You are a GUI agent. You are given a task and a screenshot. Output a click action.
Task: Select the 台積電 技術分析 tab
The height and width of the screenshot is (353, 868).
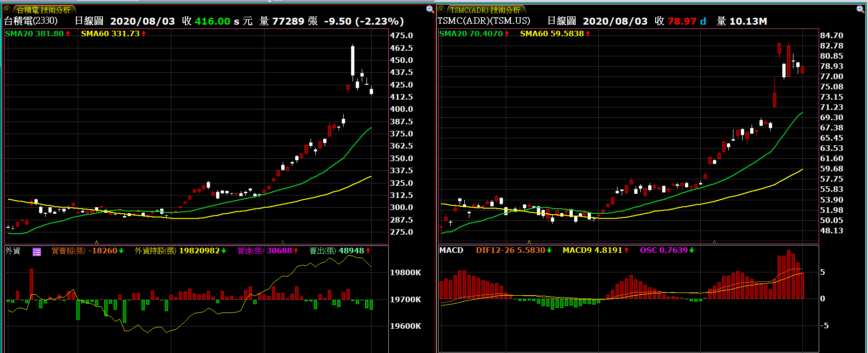[43, 10]
